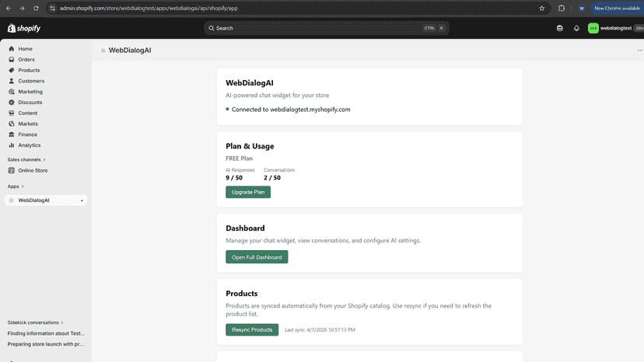
Task: Open the Chrome extensions puzzle icon
Action: click(x=562, y=9)
